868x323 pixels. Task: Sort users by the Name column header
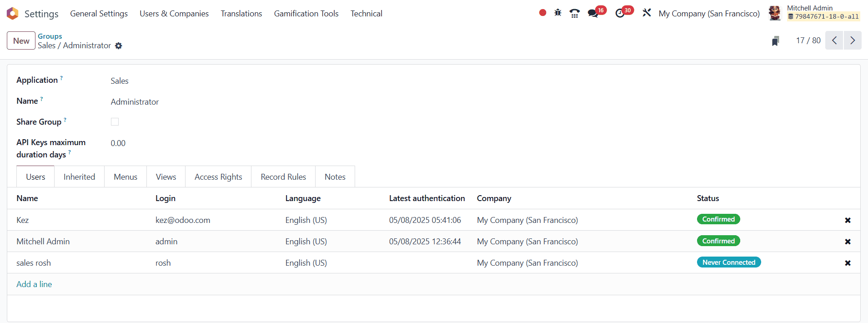tap(27, 198)
